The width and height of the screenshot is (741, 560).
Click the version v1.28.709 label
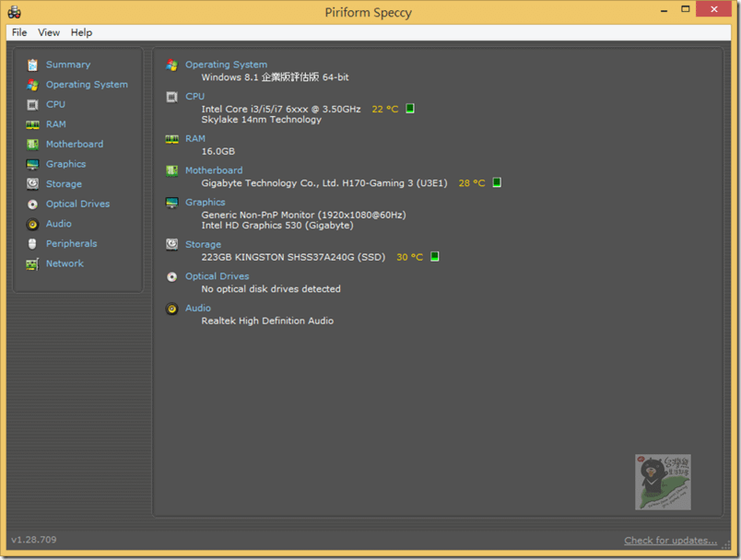[33, 540]
